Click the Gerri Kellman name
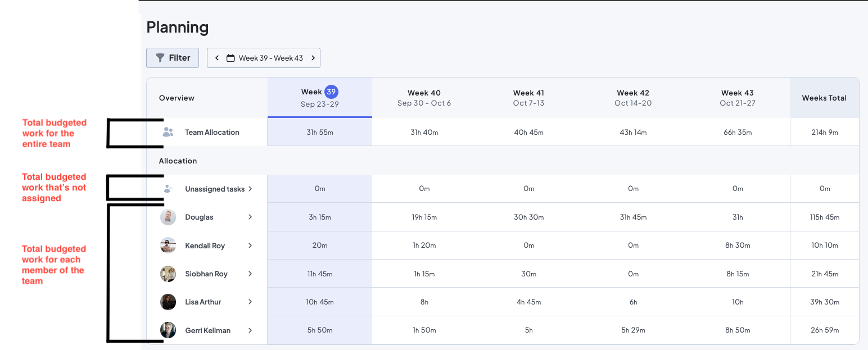Image resolution: width=868 pixels, height=350 pixels. [x=207, y=330]
